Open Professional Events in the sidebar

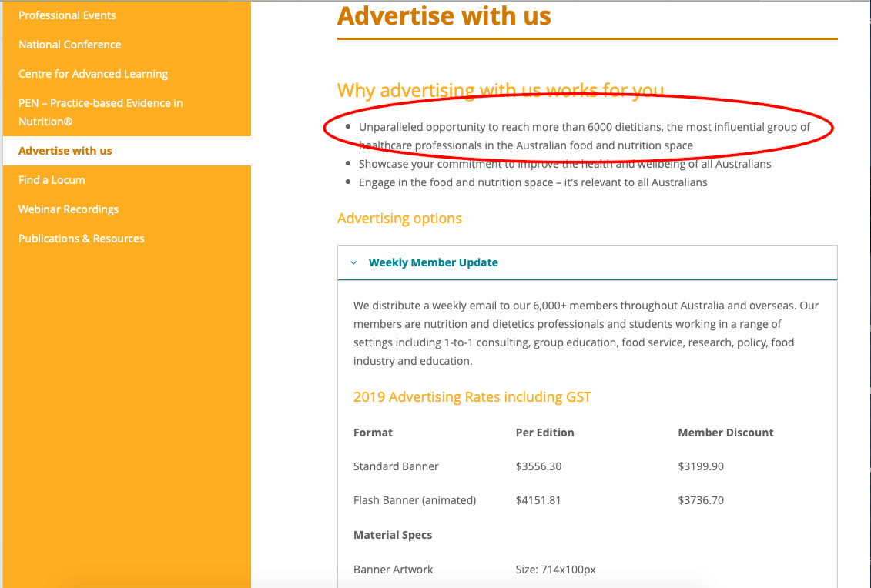coord(67,15)
